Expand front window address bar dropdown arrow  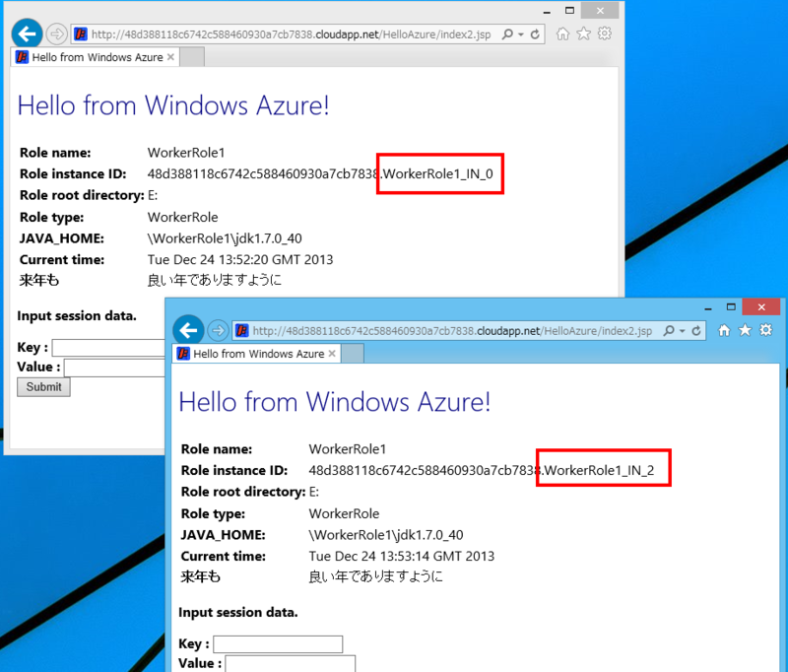[682, 331]
